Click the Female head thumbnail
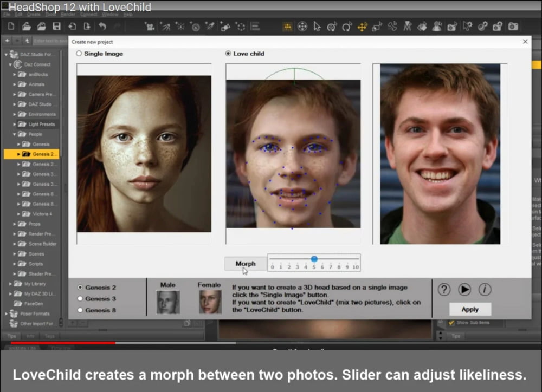Viewport: 542px width, 392px height. click(x=210, y=302)
